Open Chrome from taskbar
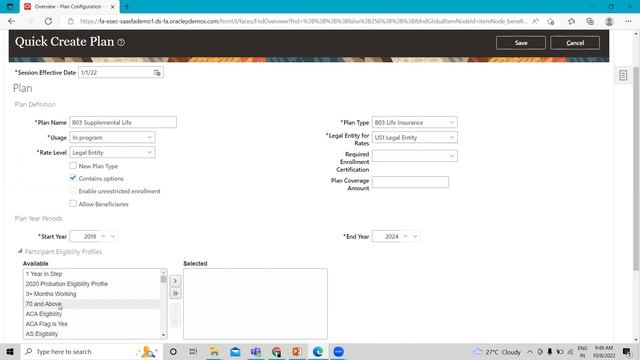The width and height of the screenshot is (640, 360). pyautogui.click(x=277, y=351)
